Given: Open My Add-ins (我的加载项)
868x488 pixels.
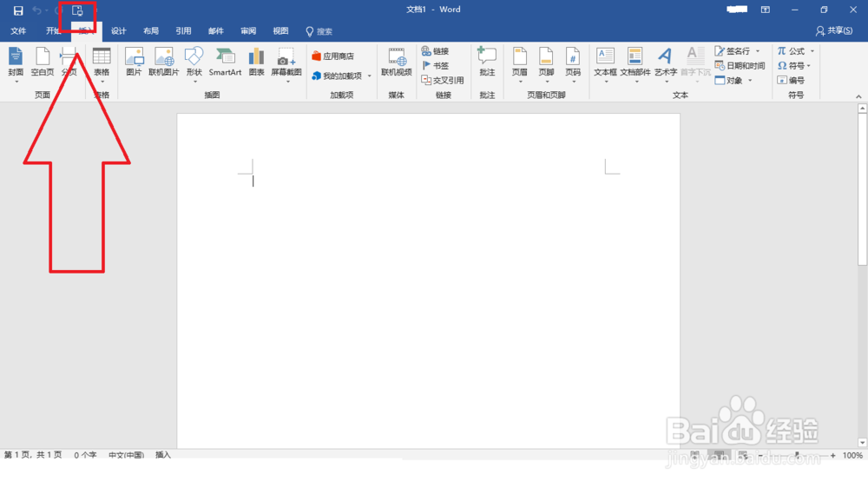Looking at the screenshot, I should (337, 76).
